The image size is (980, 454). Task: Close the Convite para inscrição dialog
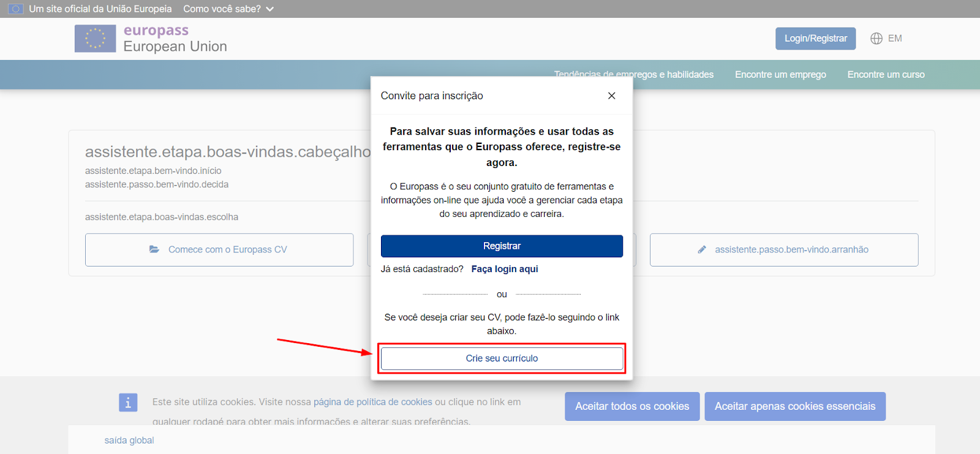[611, 96]
